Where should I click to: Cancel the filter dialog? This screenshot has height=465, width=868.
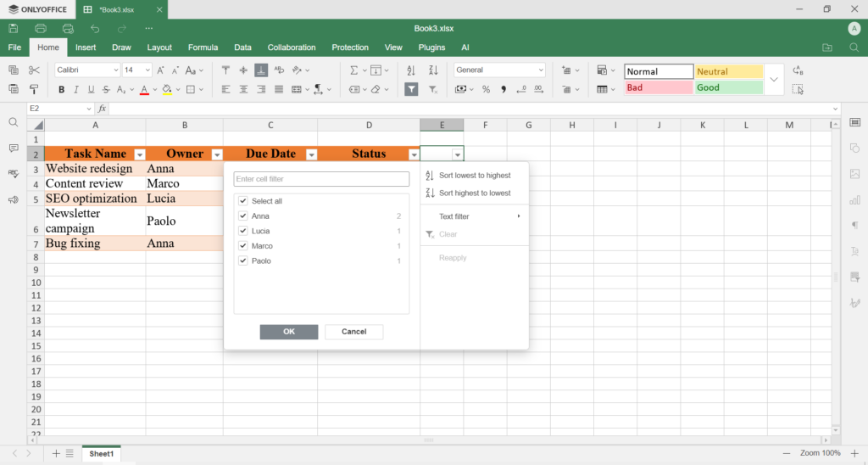(353, 332)
